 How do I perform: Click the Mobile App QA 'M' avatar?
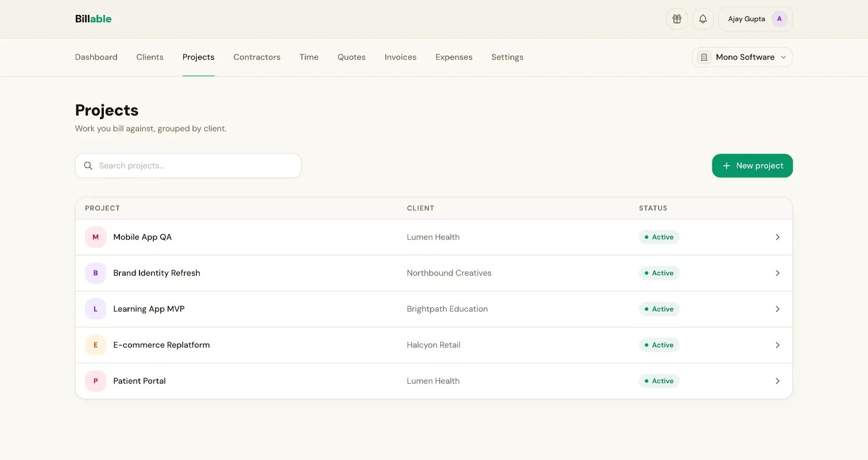click(x=95, y=237)
